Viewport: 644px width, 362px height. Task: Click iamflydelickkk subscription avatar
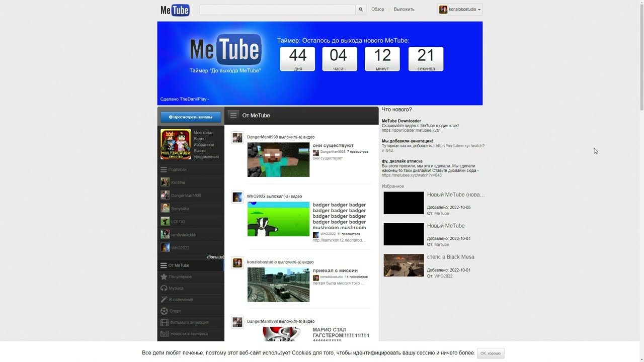[165, 234]
